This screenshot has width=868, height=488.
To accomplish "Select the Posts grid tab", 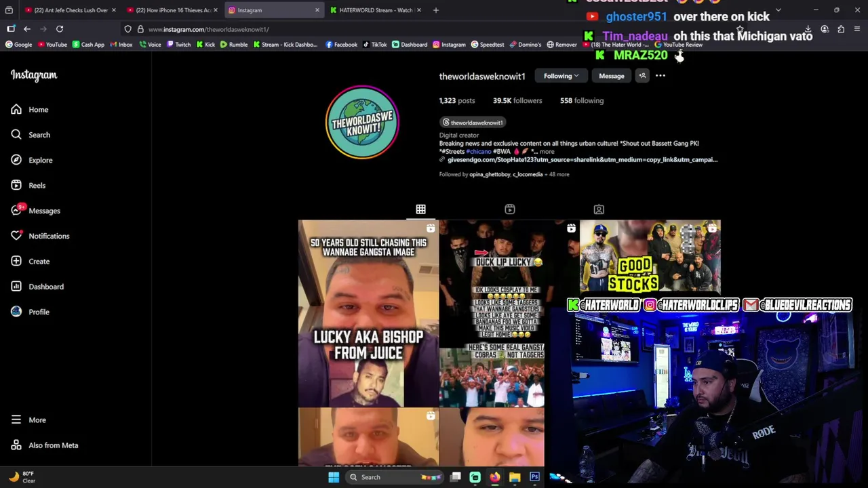I will click(x=420, y=209).
